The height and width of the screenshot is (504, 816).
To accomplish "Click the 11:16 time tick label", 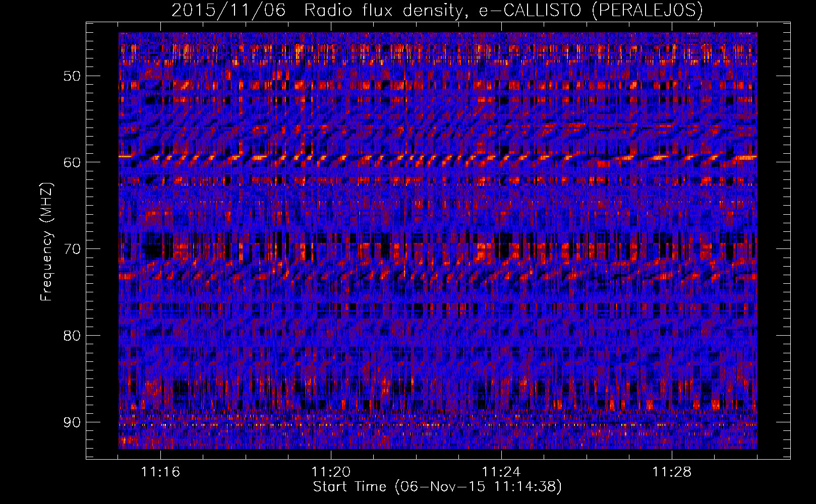I will 160,472.
